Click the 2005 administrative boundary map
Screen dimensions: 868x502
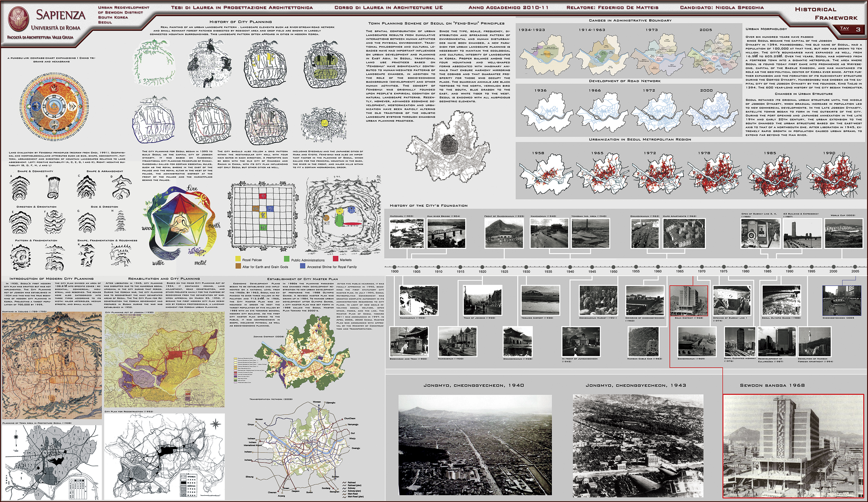(713, 54)
